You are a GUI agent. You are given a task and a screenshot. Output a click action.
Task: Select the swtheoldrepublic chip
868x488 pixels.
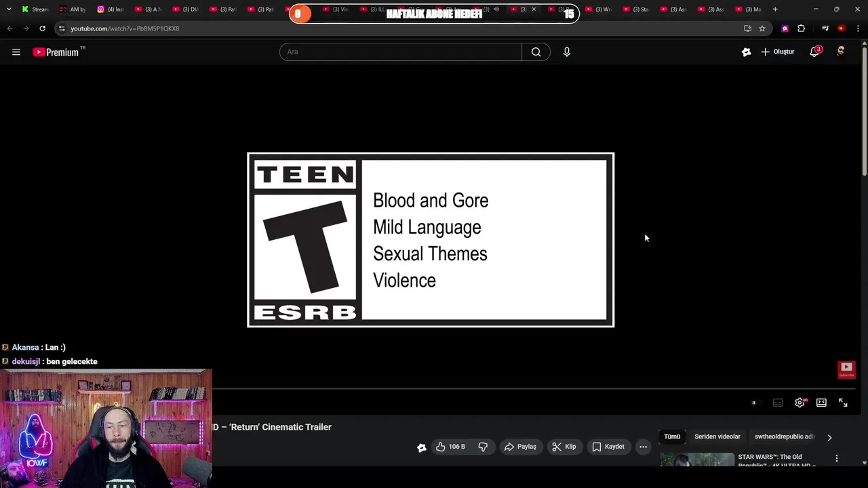coord(784,436)
